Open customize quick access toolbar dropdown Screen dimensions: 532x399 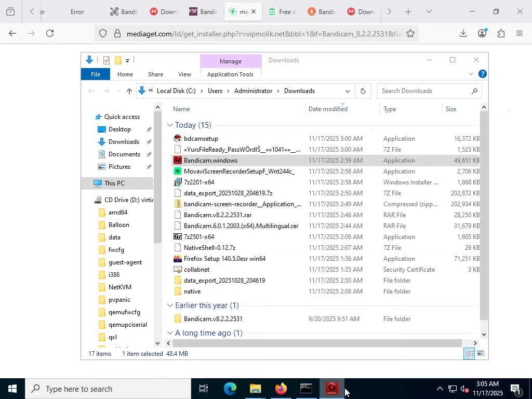coord(128,61)
